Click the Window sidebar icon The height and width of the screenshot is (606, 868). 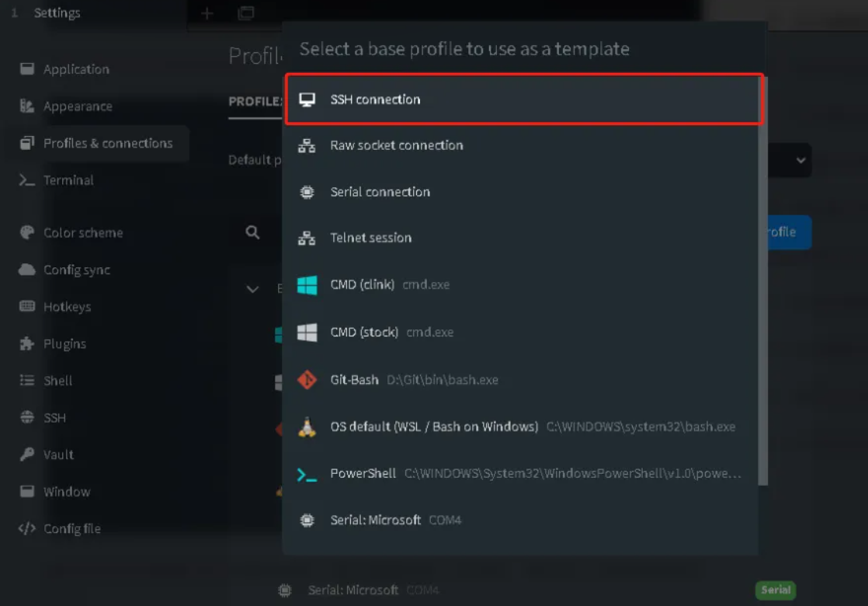pyautogui.click(x=26, y=491)
